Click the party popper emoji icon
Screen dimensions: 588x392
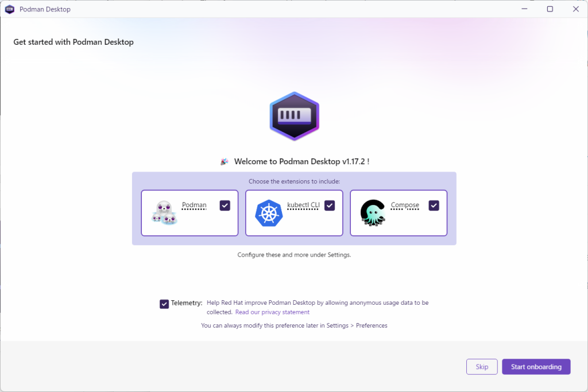[x=225, y=161]
